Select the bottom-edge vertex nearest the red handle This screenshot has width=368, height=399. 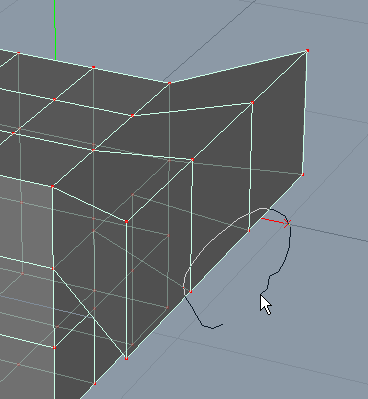click(x=249, y=230)
